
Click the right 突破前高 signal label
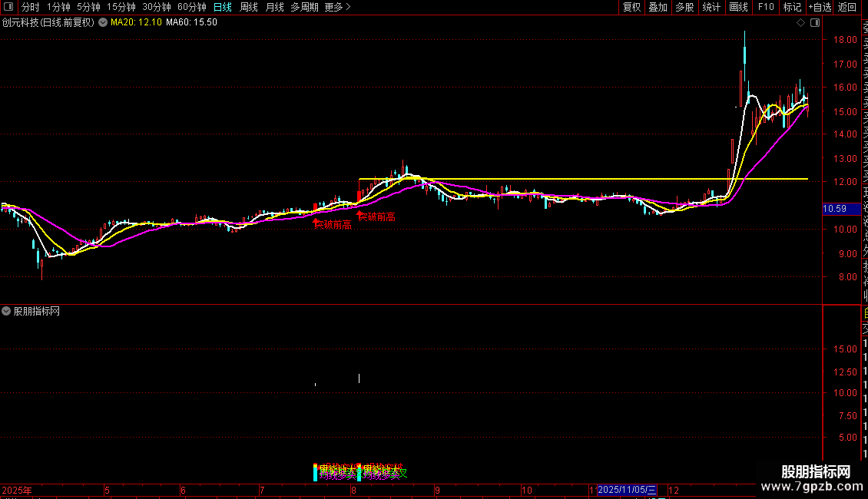(x=377, y=216)
